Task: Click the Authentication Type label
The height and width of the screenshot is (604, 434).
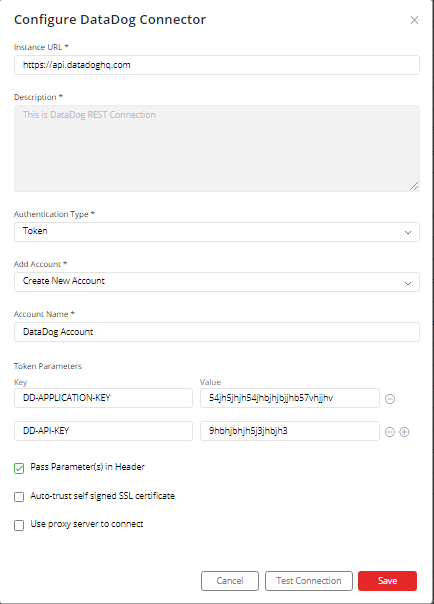Action: [x=54, y=214]
